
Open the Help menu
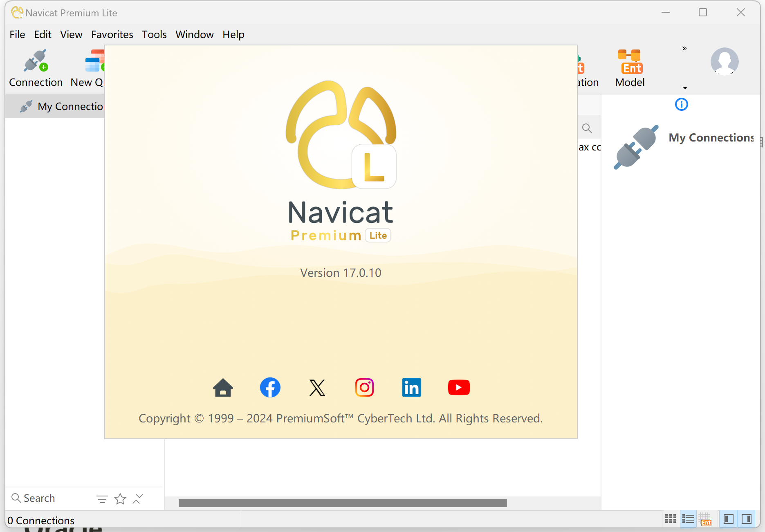coord(233,34)
